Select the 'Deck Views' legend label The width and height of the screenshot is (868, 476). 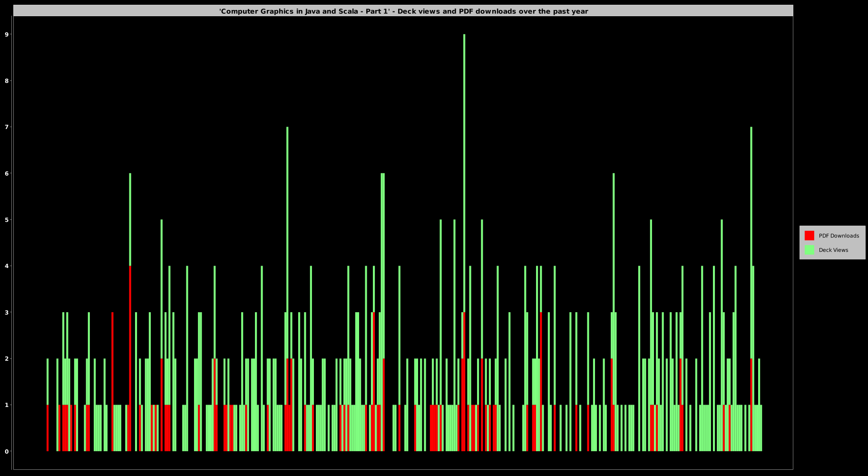click(833, 250)
